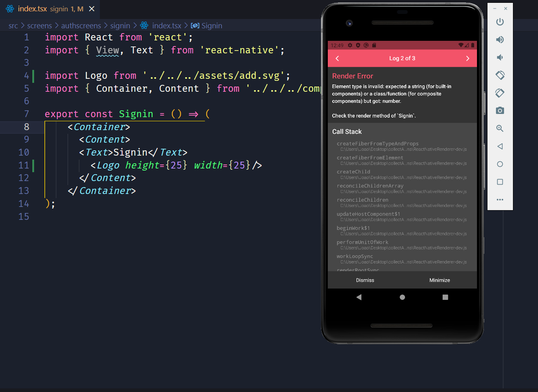Screen dimensions: 538x392
Task: Minimize the Render Error log box
Action: click(x=440, y=280)
